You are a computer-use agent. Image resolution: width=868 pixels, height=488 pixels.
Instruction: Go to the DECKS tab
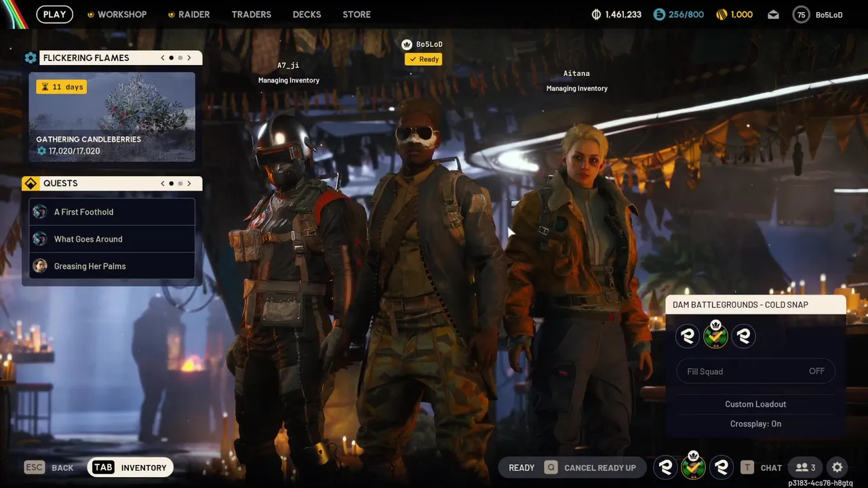coord(307,14)
